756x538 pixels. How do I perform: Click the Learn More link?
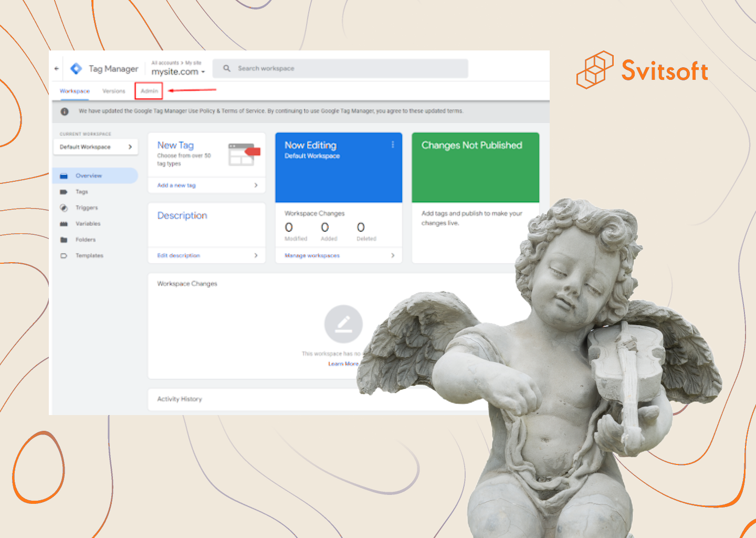[343, 364]
